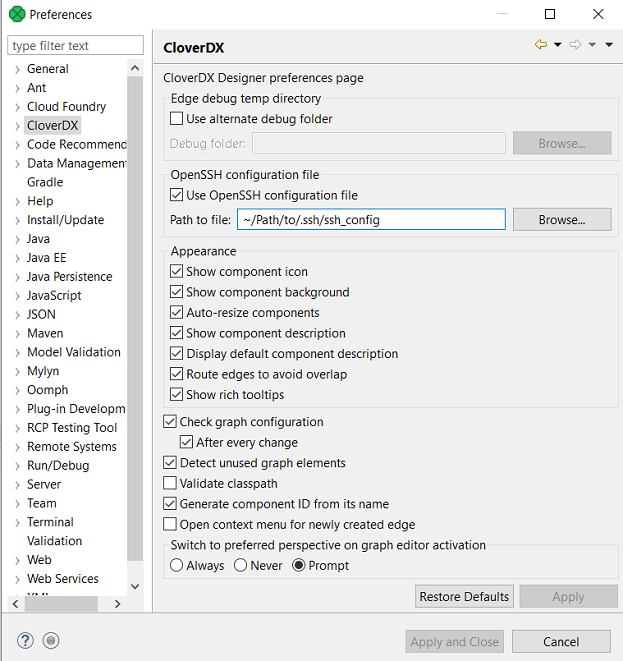This screenshot has height=661, width=623.
Task: Expand the Java tree node
Action: (17, 239)
